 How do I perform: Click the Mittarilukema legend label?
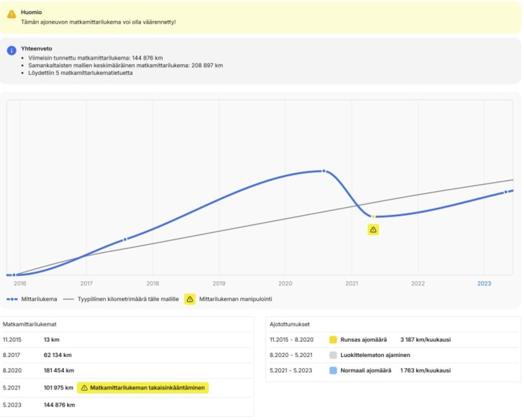point(39,299)
